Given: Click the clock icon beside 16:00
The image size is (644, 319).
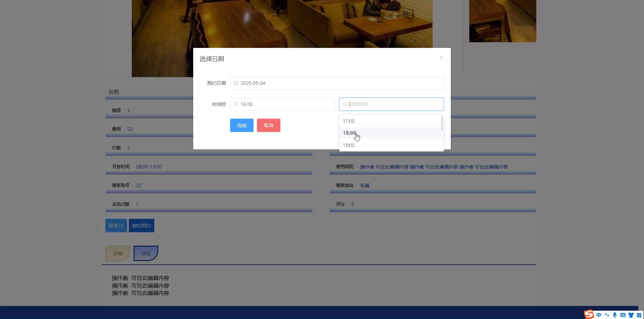Looking at the screenshot, I should point(236,104).
